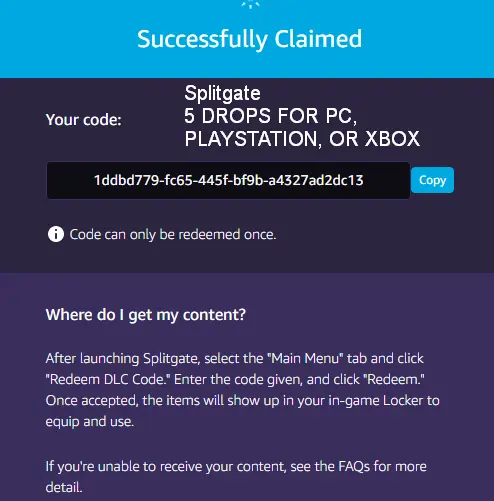This screenshot has width=494, height=501.
Task: Select the redemption code field
Action: (228, 180)
